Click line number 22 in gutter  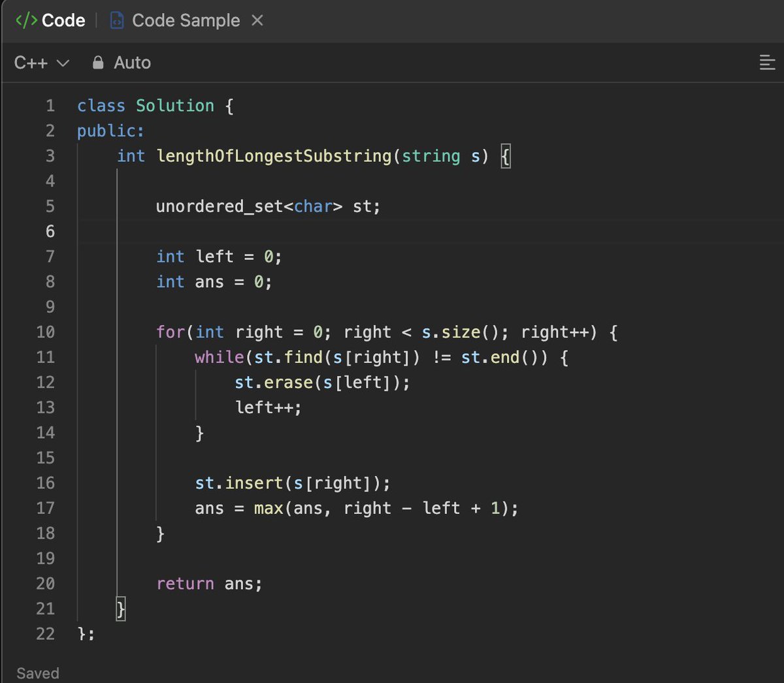click(x=46, y=633)
